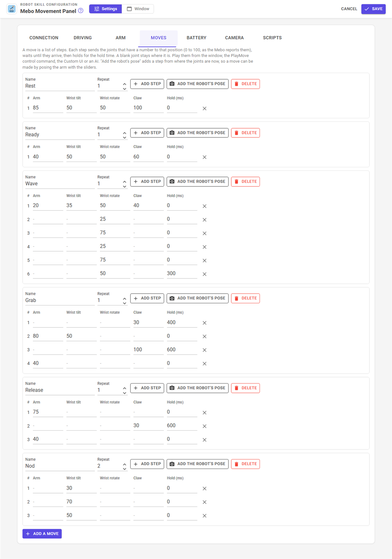Adjust the Repeat stepper for Nod
The height and width of the screenshot is (559, 392).
tap(124, 466)
